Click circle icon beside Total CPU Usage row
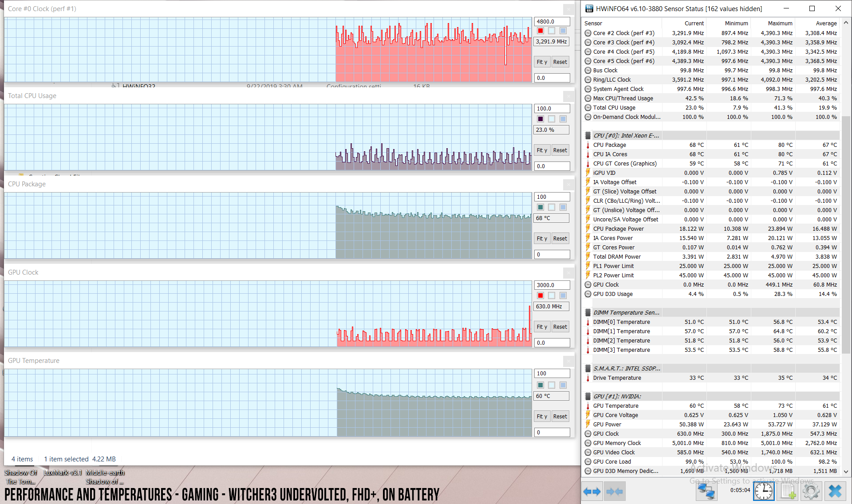Screen dimensions: 852x504 [588, 107]
